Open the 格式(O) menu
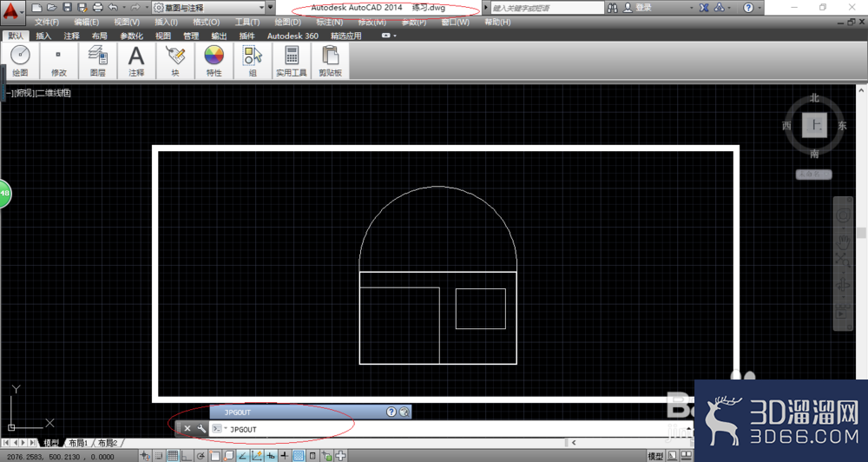 [x=206, y=23]
